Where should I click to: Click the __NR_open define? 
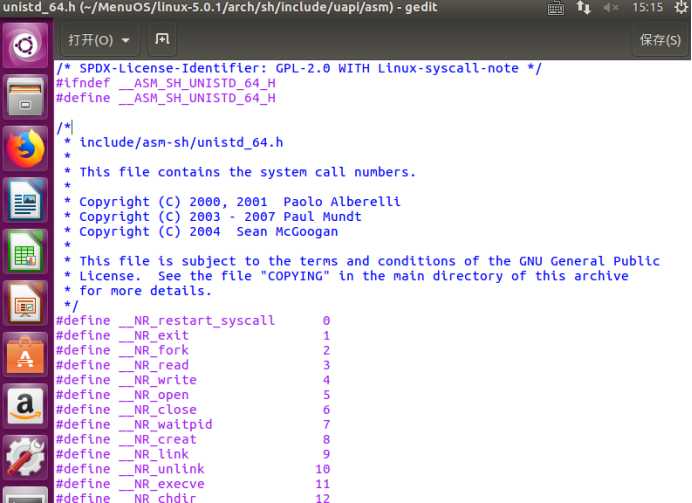coord(193,395)
